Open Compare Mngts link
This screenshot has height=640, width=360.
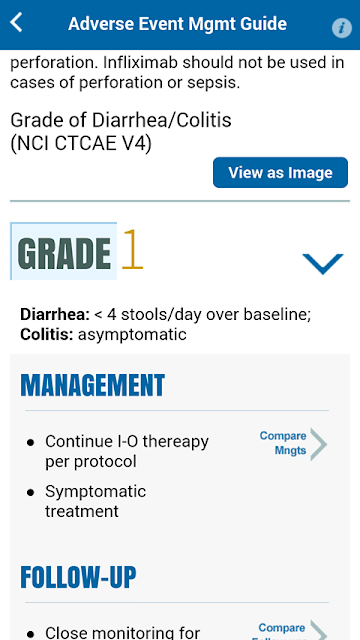283,443
